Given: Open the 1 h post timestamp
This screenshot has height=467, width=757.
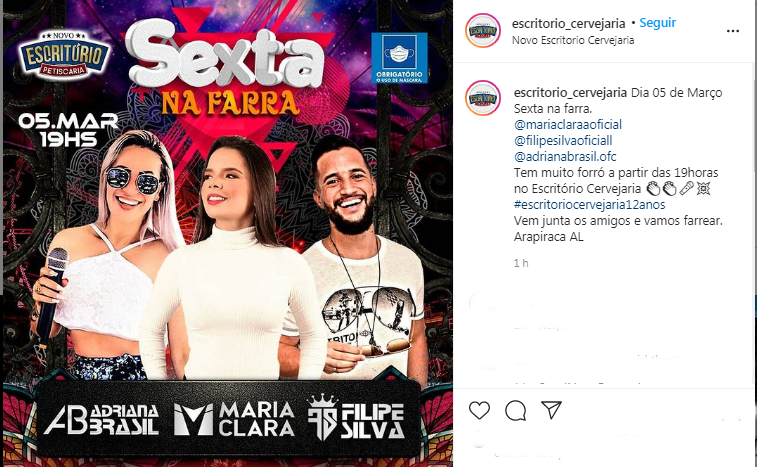Looking at the screenshot, I should (521, 263).
